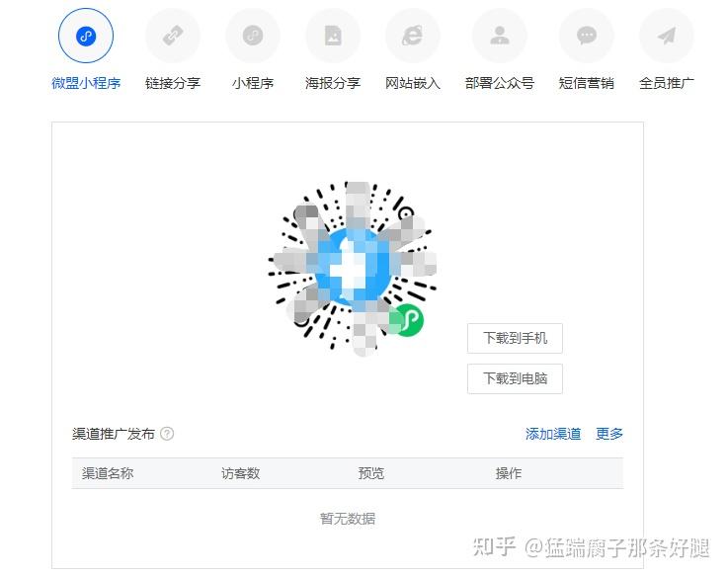Open the 短信营销 speech bubble icon
728x577 pixels.
coord(587,36)
